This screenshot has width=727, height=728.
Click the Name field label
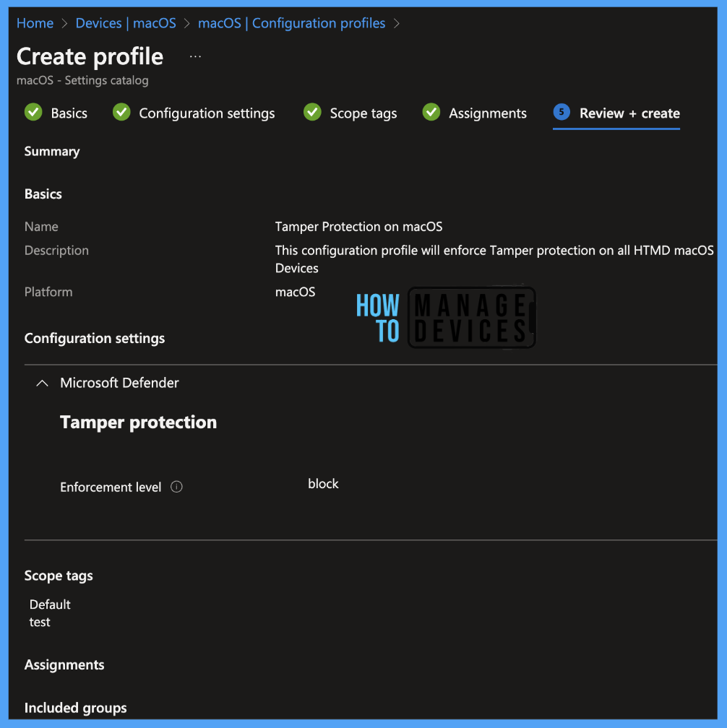point(41,227)
